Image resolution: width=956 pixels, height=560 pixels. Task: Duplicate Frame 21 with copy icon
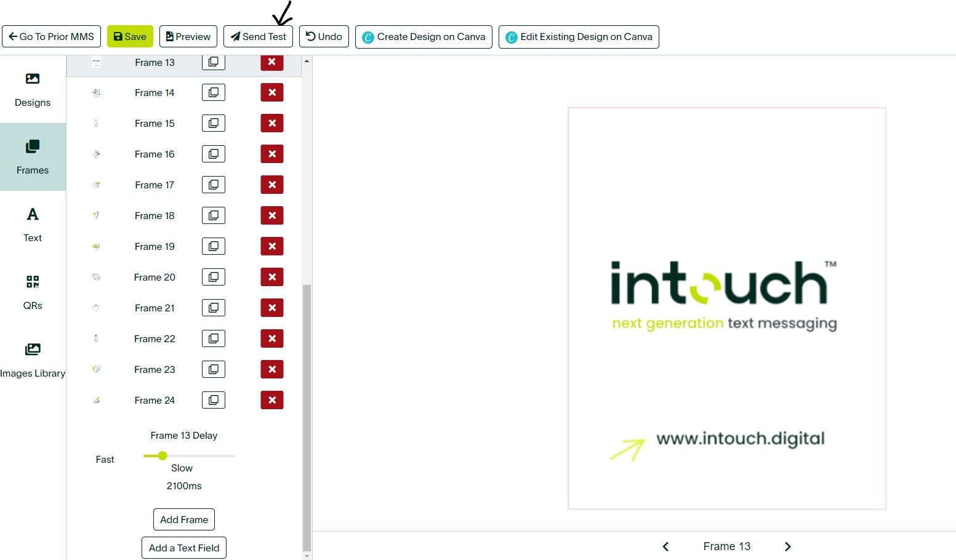(x=214, y=308)
